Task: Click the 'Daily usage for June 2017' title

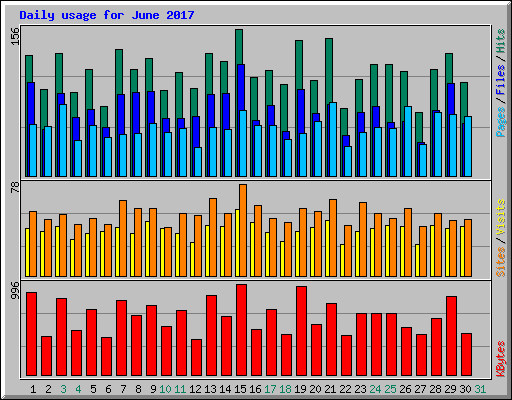Action: (107, 15)
